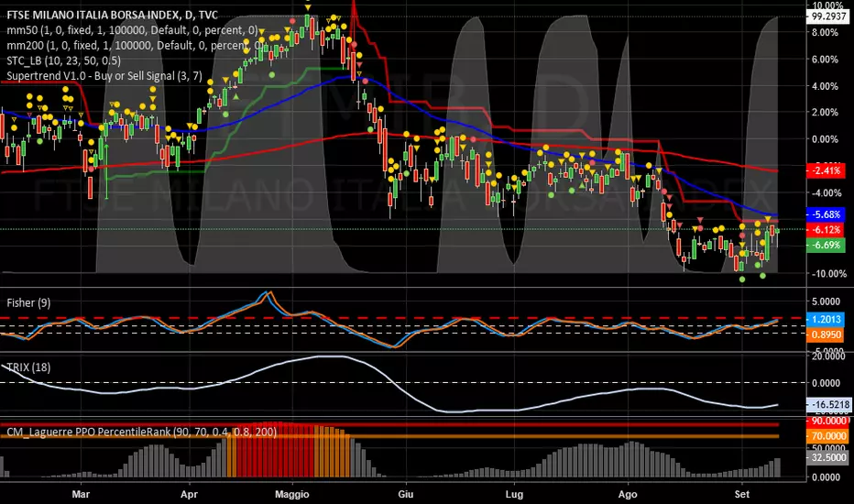Click the 0.0000 label in the PPO pane axis

827,477
